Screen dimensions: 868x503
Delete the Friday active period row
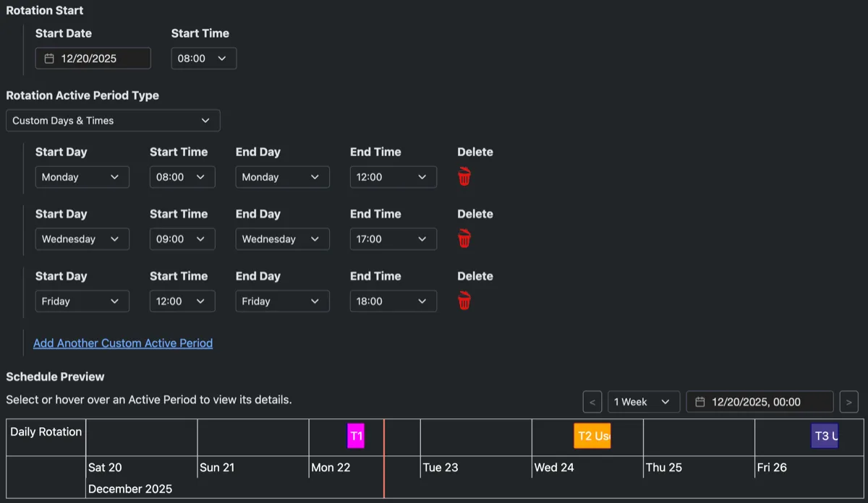point(464,301)
